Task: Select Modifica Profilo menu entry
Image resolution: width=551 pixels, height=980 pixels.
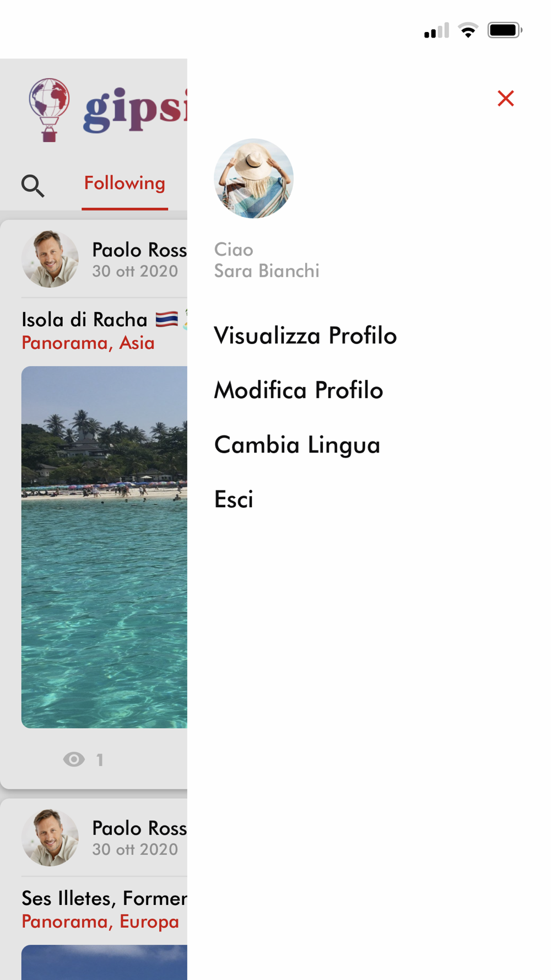Action: tap(298, 390)
